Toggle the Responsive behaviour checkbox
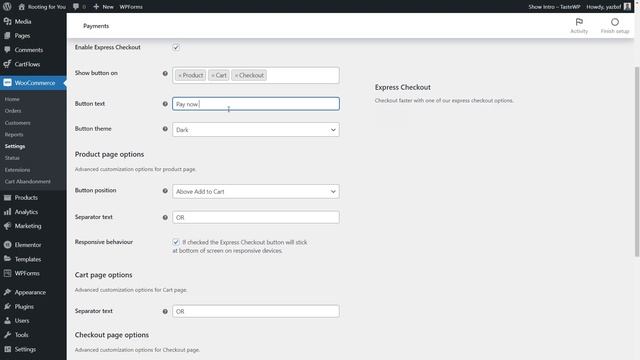 (x=176, y=242)
